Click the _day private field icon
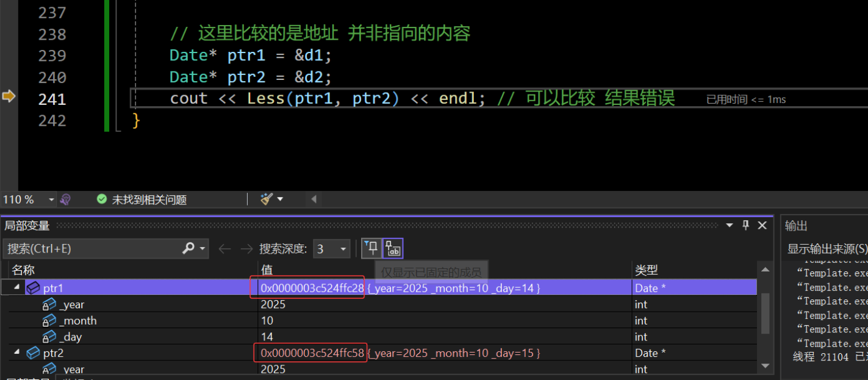Viewport: 868px width, 380px height. pos(49,337)
